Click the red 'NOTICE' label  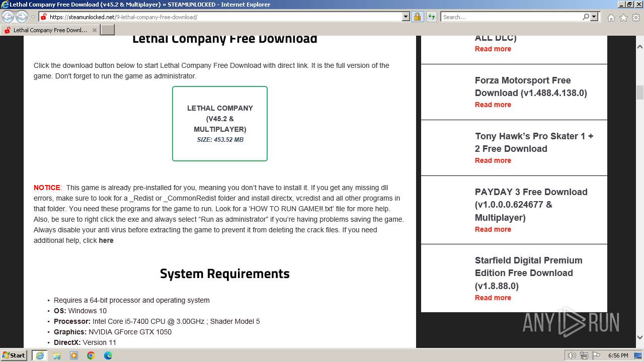47,188
